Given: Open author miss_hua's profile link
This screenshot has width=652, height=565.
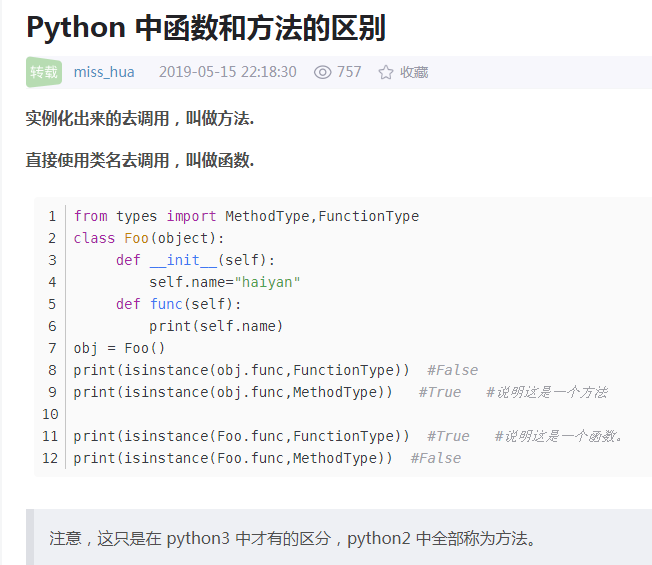Looking at the screenshot, I should [104, 72].
